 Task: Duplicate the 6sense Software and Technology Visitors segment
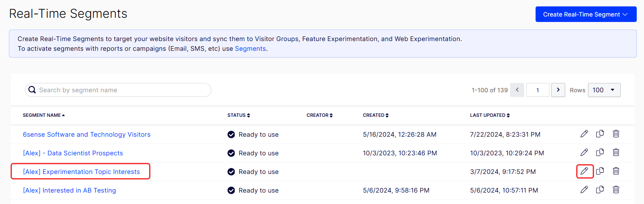(x=600, y=134)
